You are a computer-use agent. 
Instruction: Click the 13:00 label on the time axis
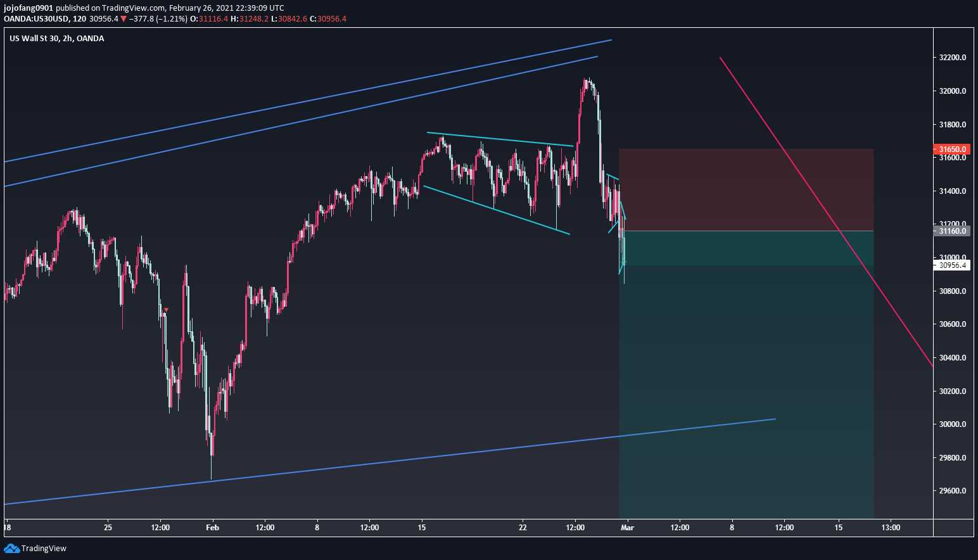(x=891, y=528)
